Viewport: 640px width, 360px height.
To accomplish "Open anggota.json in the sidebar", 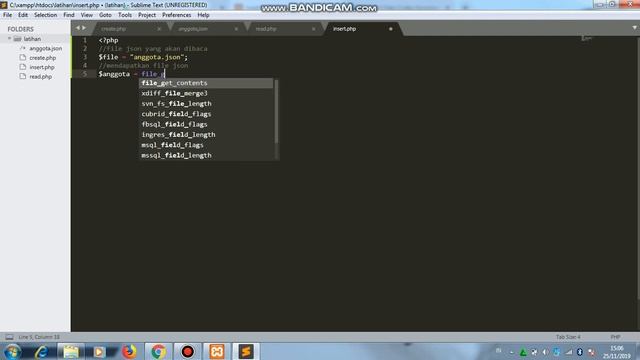I will [45, 48].
